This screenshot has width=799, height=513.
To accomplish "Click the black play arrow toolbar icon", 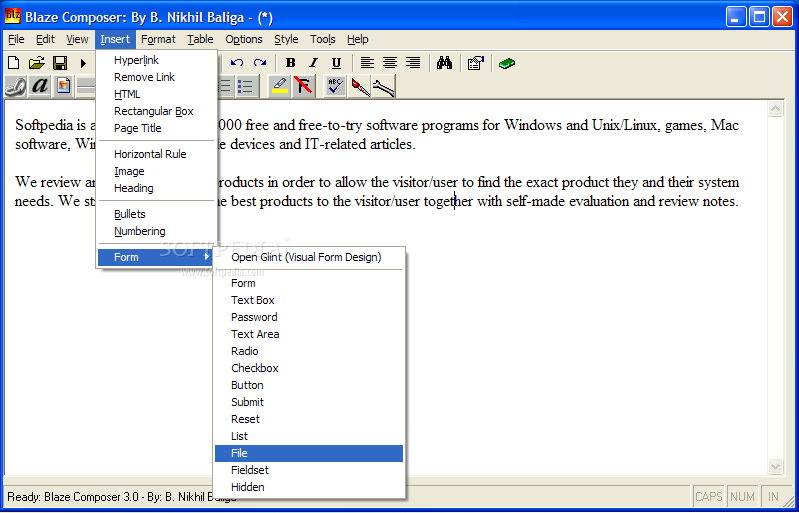I will (x=83, y=63).
